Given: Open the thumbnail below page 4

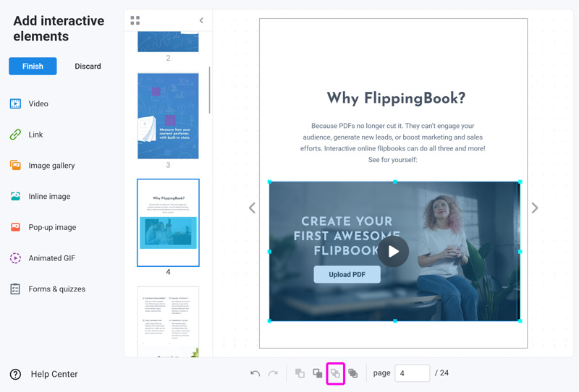Looking at the screenshot, I should pos(168,322).
